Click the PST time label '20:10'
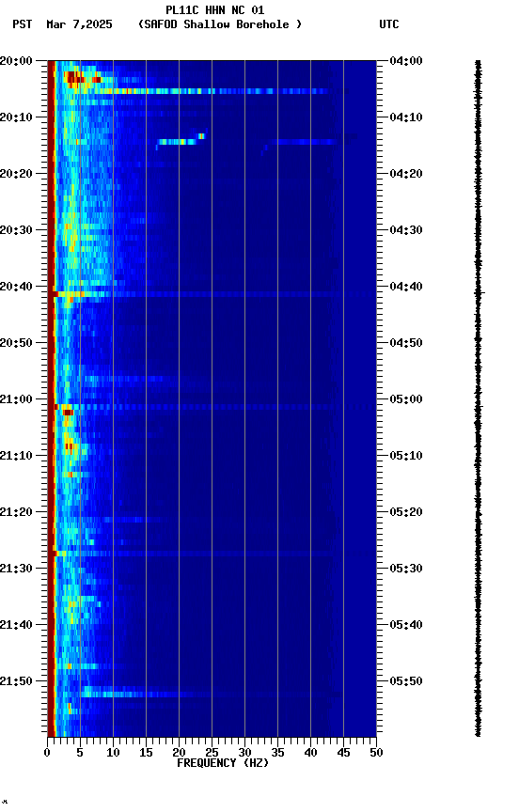 coord(16,117)
